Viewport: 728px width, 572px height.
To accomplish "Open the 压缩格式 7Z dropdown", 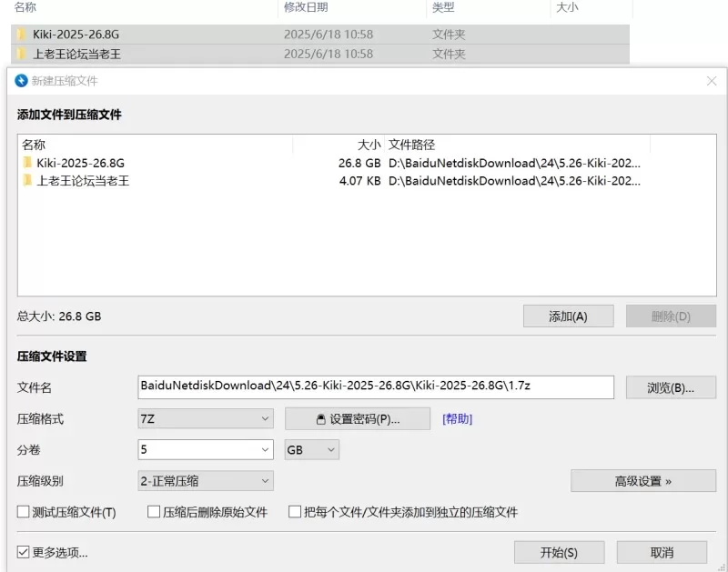I will (x=206, y=419).
